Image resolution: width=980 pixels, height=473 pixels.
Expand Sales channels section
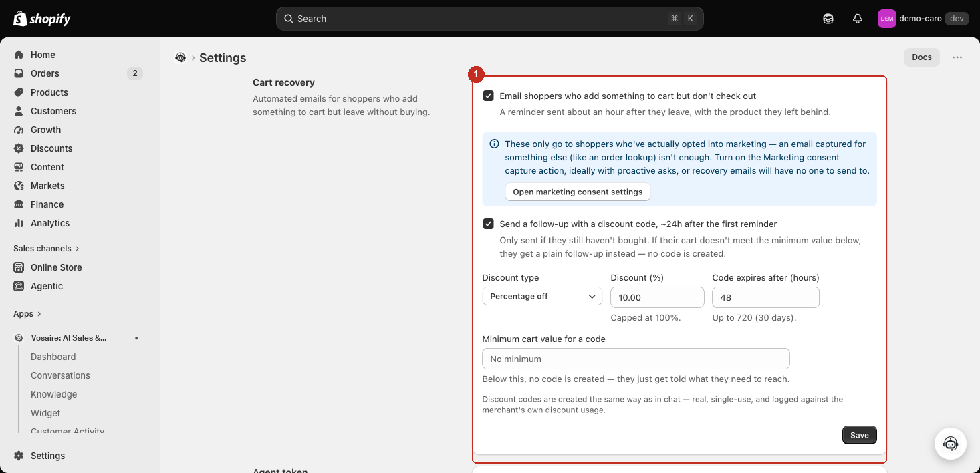tap(46, 249)
